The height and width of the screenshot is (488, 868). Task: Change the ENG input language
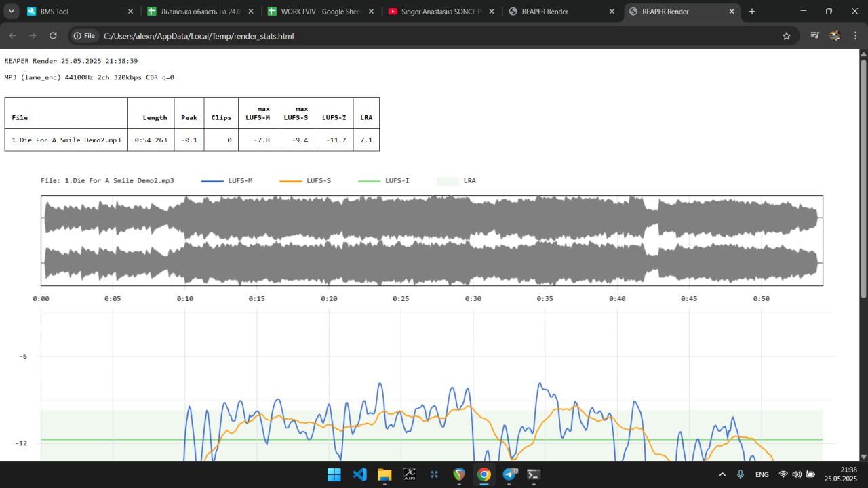click(x=762, y=474)
